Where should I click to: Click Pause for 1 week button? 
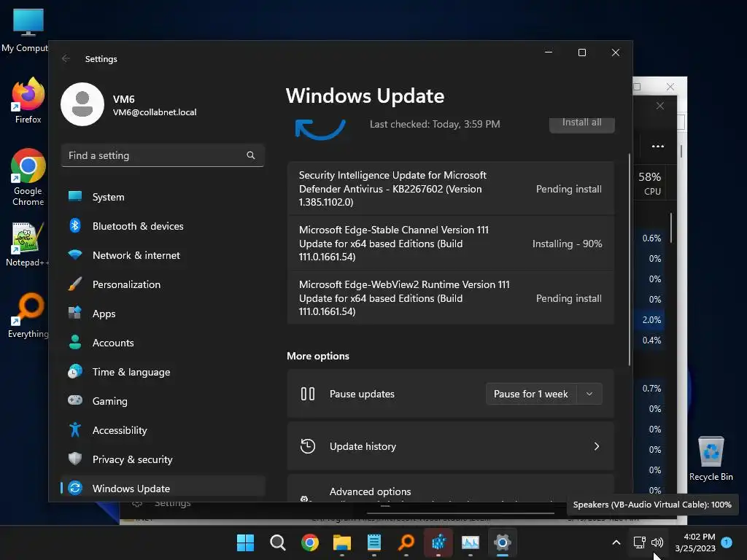pyautogui.click(x=531, y=394)
